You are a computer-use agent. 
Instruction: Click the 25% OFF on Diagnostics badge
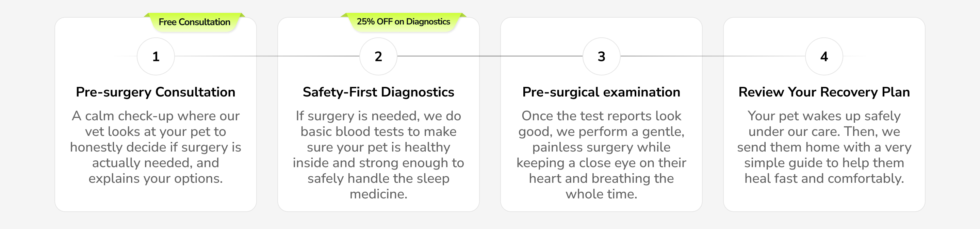(403, 22)
